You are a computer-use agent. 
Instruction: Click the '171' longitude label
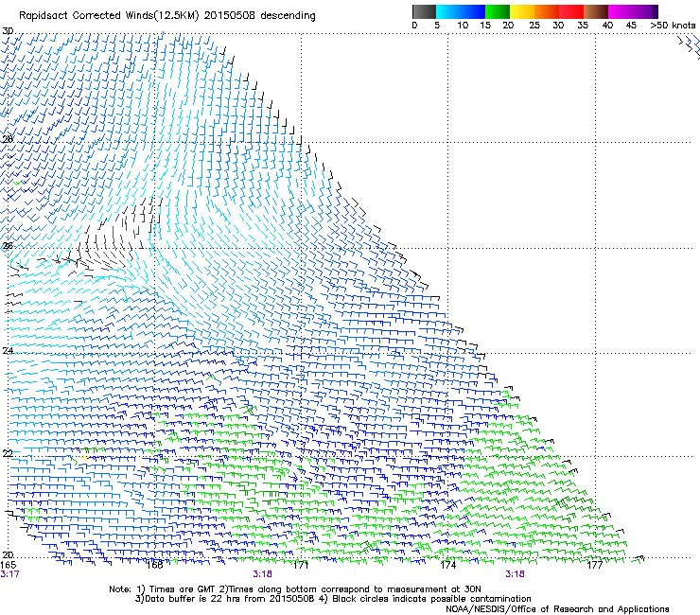point(301,565)
